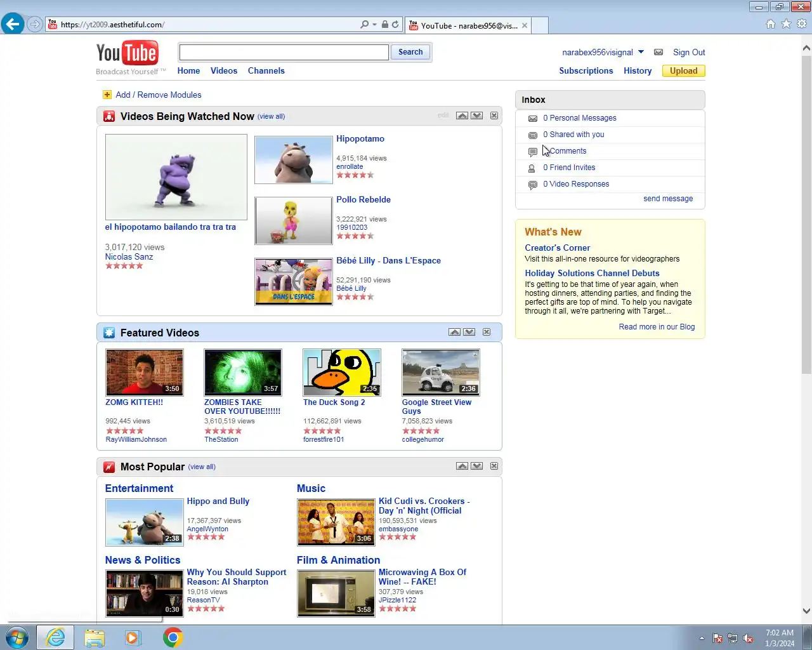Screen dimensions: 812x650
Task: Select the YouTube browser tab
Action: coord(468,25)
